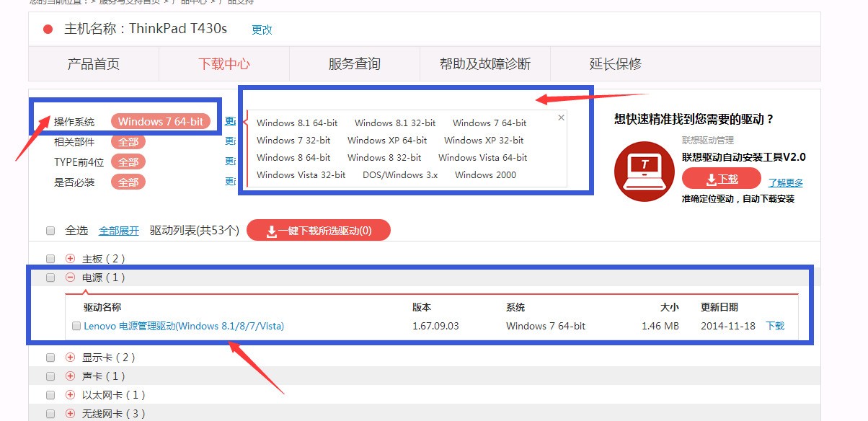Download the 联想驱动自动安装工具 with the red 下载 button
This screenshot has height=421, width=868.
click(x=721, y=179)
